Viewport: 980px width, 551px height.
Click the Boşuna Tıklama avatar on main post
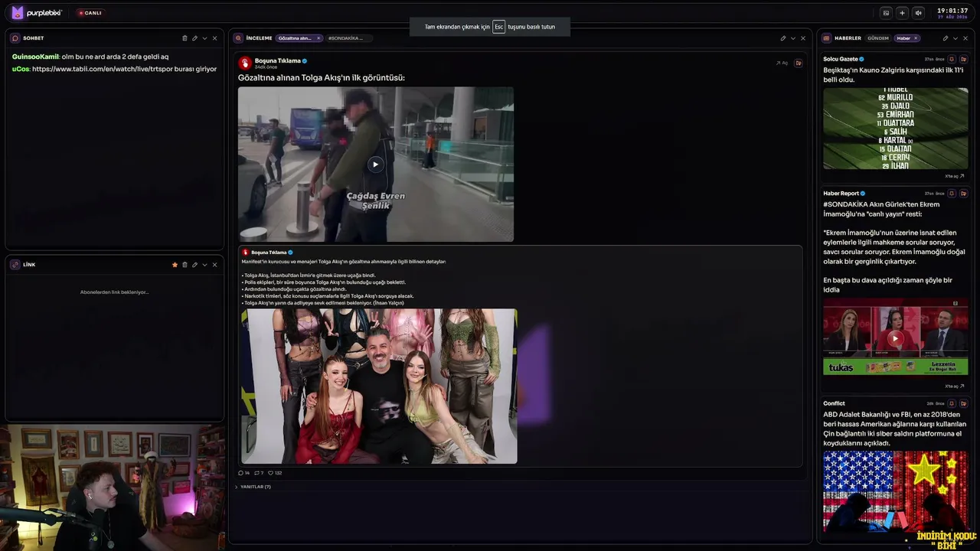[245, 63]
